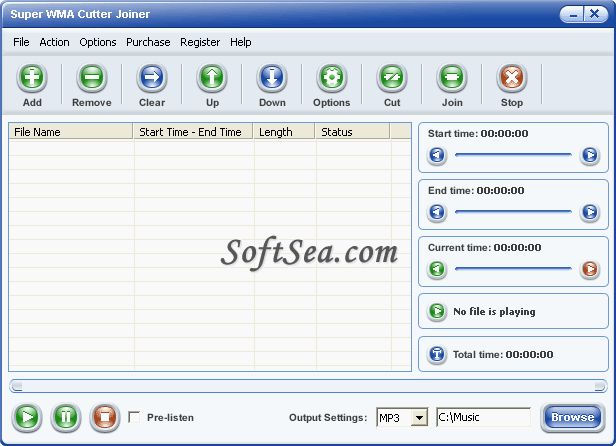This screenshot has height=446, width=616.
Task: Sort by File Name column header
Action: tap(71, 132)
